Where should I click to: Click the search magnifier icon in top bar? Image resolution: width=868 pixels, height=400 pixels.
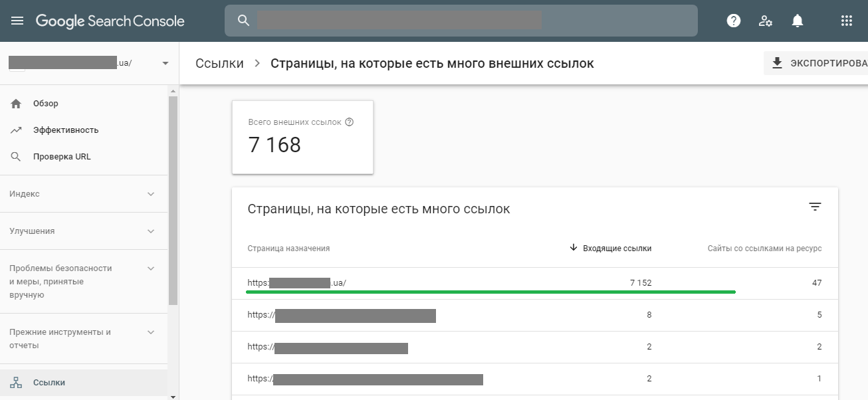[243, 21]
